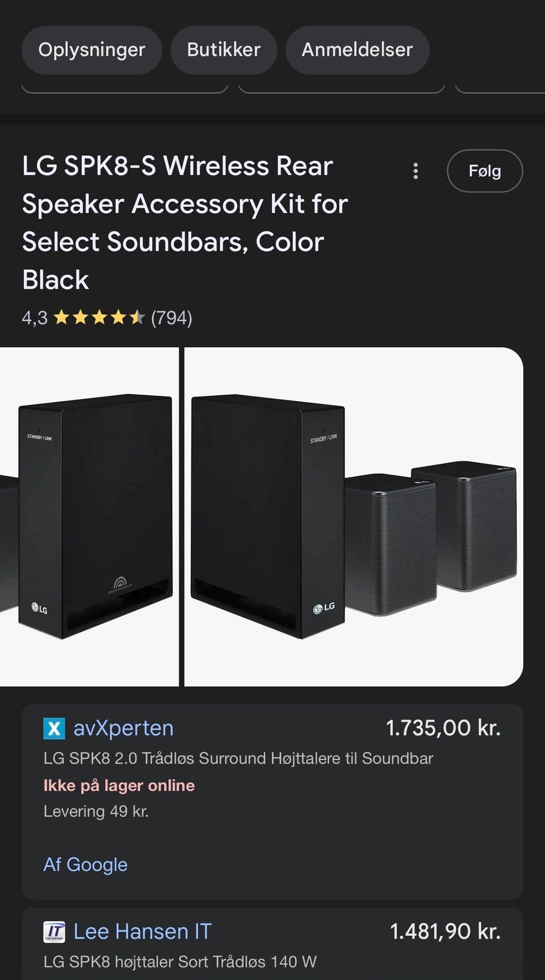This screenshot has height=980, width=545.
Task: Click the Ikke på lager online status
Action: coord(119,786)
